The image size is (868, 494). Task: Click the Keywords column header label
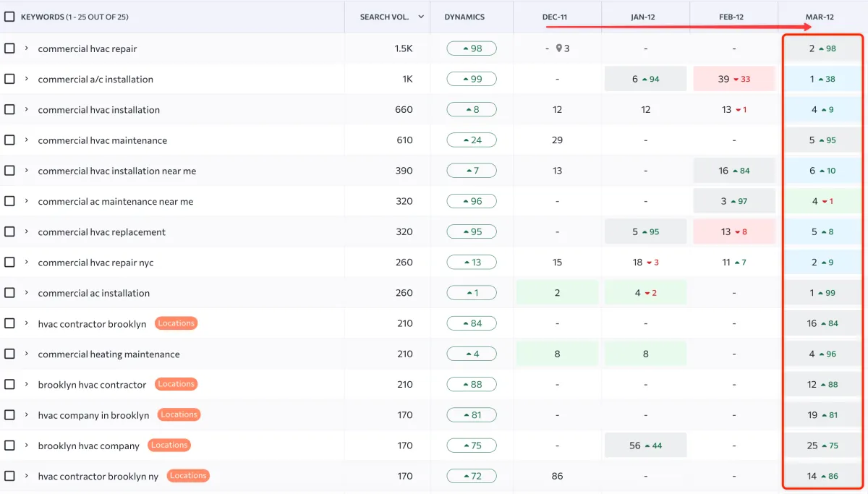42,17
